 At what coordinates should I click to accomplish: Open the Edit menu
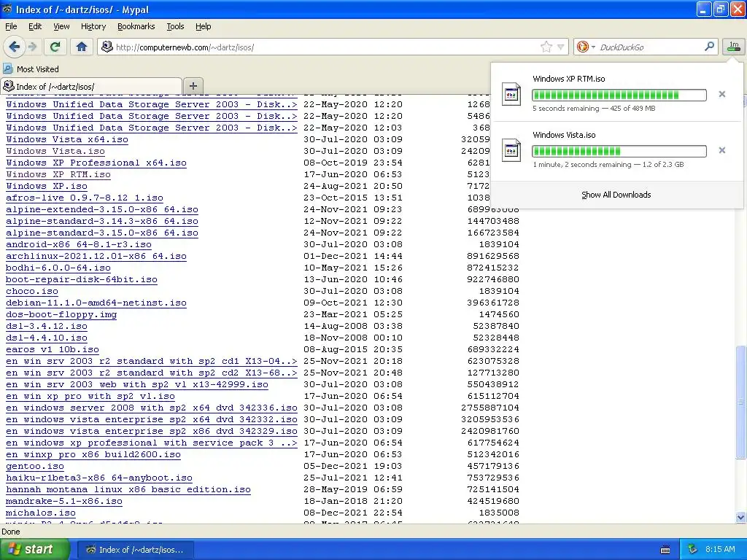[x=35, y=26]
